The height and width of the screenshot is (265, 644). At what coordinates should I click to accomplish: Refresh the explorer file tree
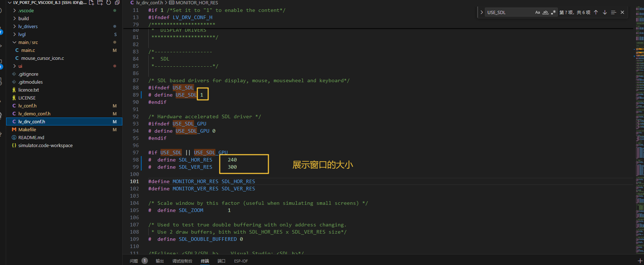[x=109, y=3]
